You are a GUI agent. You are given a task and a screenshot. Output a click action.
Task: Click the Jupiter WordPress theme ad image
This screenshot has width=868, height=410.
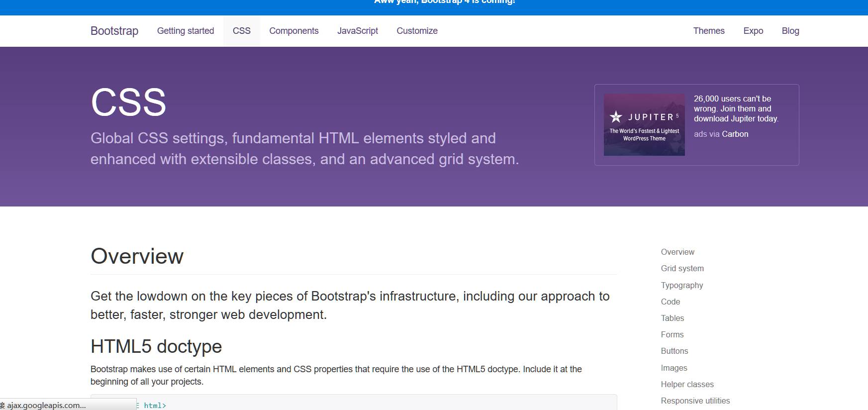(644, 125)
